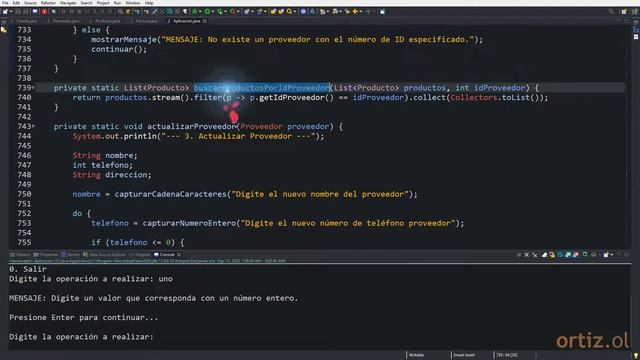Open the Refactor menu

click(48, 3)
